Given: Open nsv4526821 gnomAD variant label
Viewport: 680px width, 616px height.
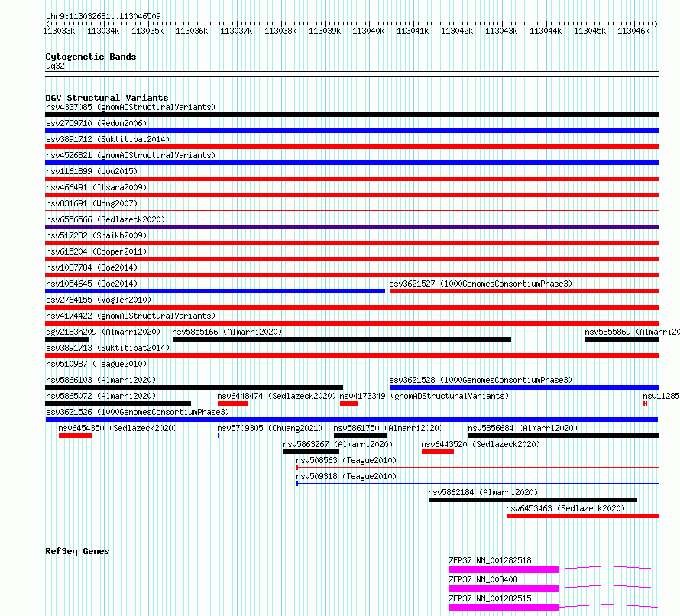Looking at the screenshot, I should point(131,155).
